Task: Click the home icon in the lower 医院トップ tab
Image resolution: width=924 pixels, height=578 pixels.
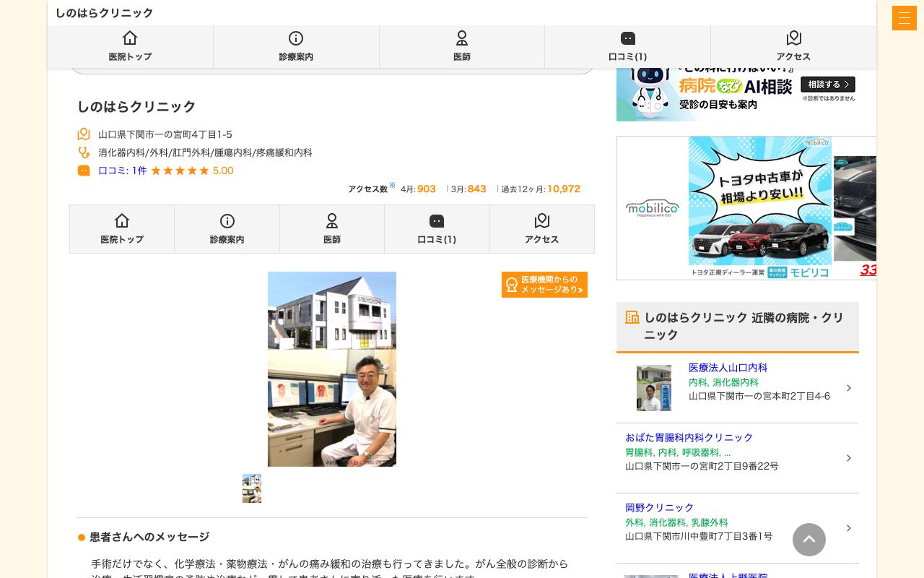Action: [122, 221]
